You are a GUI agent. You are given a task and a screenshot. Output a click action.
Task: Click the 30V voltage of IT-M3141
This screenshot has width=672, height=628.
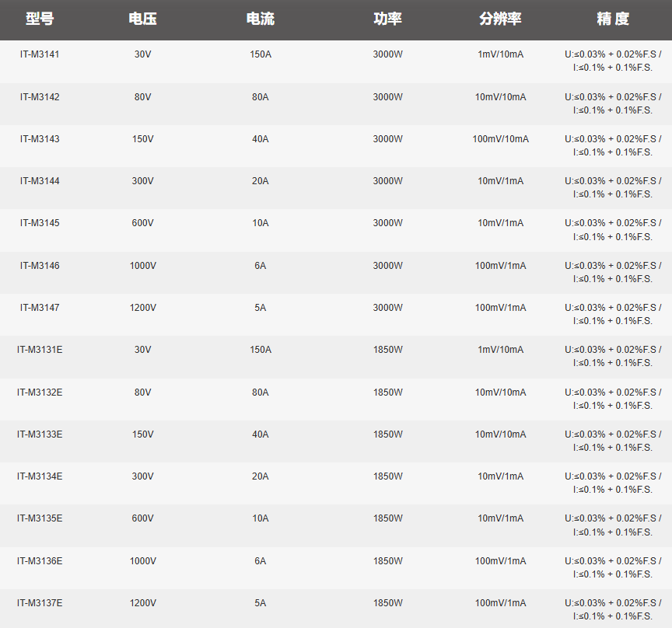tap(142, 54)
